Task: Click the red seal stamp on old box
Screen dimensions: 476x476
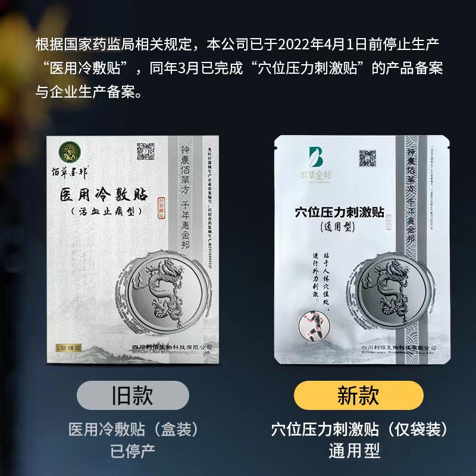Action: click(161, 208)
